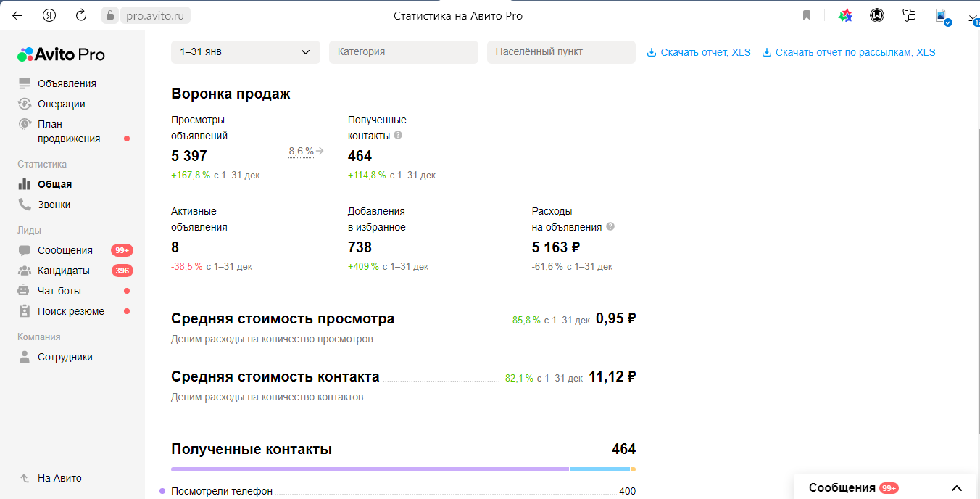The image size is (980, 499).
Task: Click the 738 favorites value
Action: click(360, 247)
